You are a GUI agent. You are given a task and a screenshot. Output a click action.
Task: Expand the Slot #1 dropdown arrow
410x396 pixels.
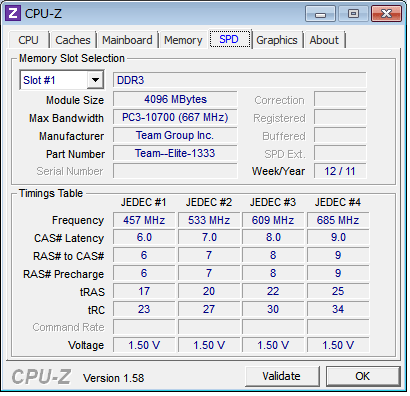(x=95, y=80)
